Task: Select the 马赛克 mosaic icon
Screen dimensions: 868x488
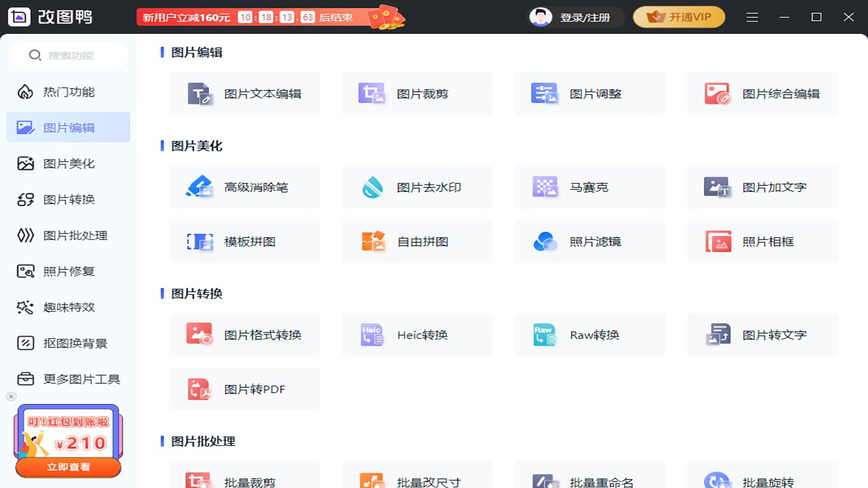Action: [x=545, y=187]
